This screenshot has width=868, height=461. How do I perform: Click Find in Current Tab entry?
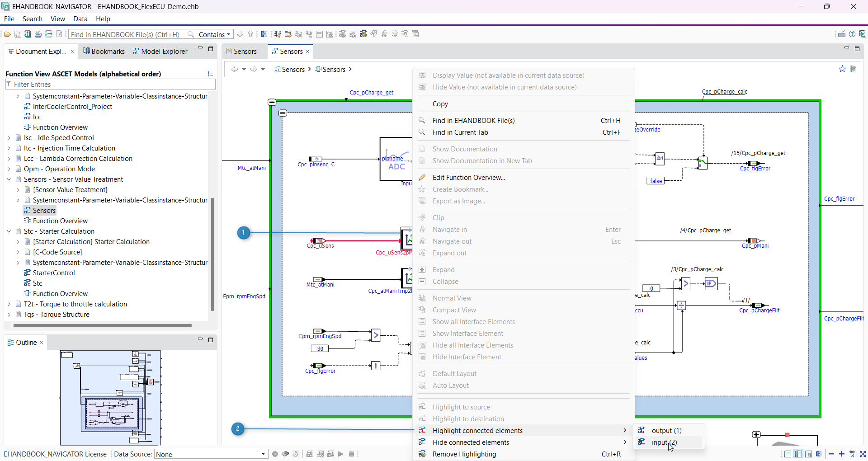tap(460, 132)
